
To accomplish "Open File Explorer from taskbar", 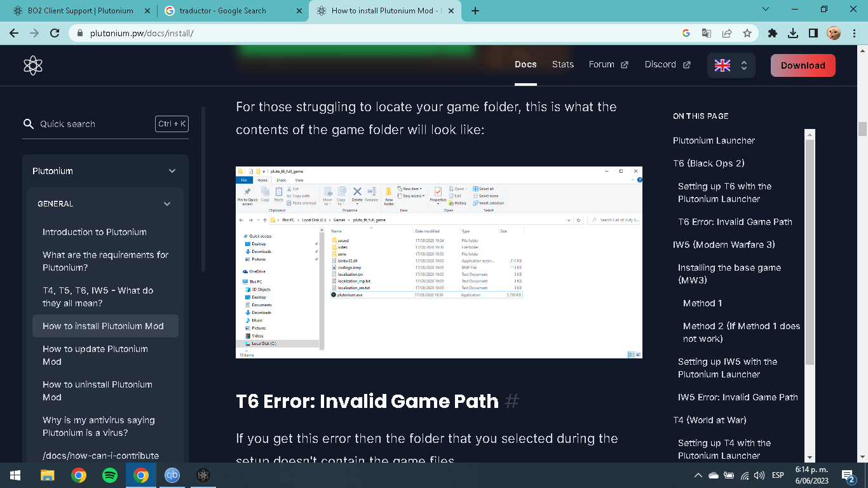I will pos(48,475).
